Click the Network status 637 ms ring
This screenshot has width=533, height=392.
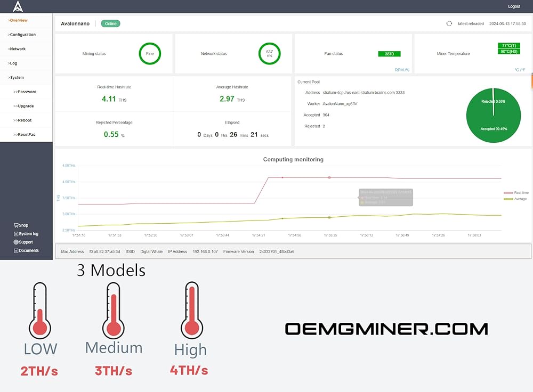pos(269,54)
